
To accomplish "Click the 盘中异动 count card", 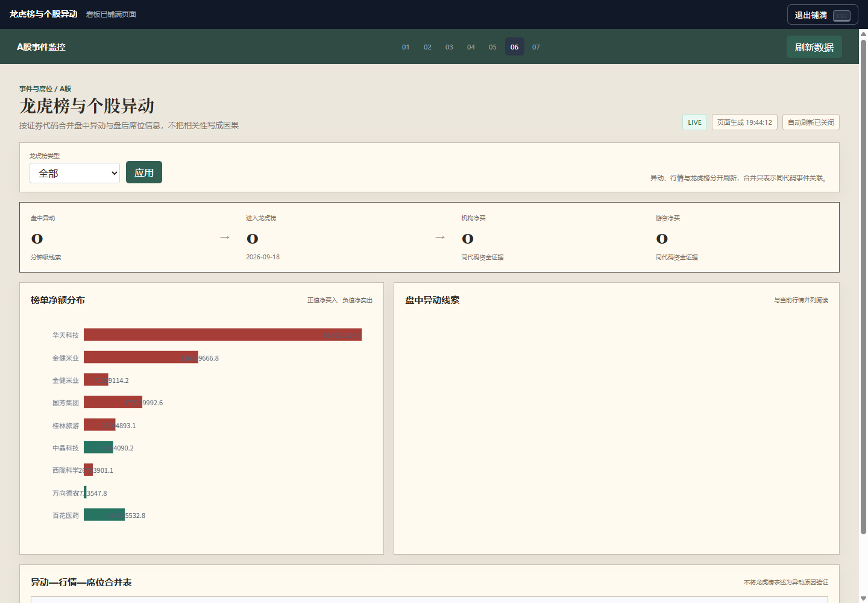I will (121, 238).
